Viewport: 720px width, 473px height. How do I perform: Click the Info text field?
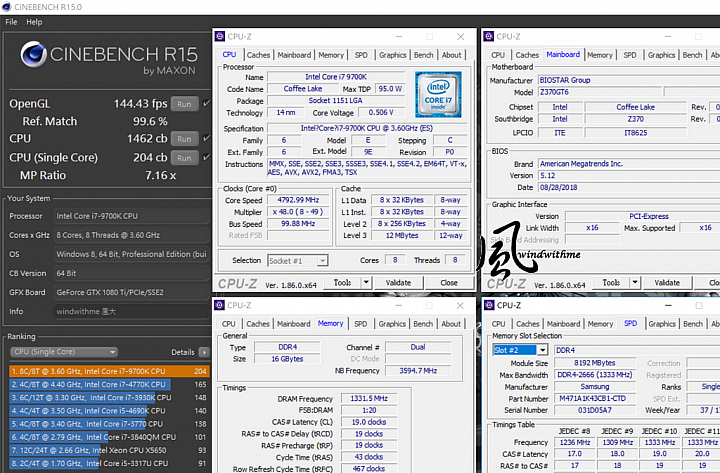click(130, 311)
